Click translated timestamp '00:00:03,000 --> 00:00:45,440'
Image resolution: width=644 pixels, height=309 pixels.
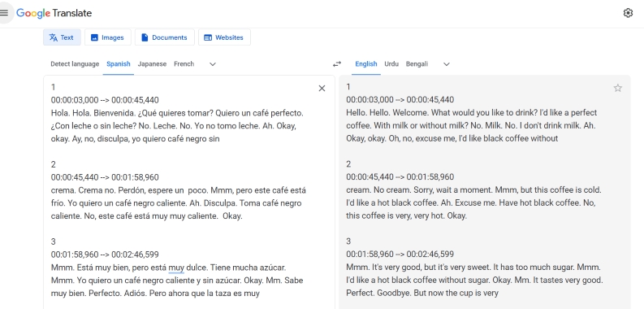(400, 99)
